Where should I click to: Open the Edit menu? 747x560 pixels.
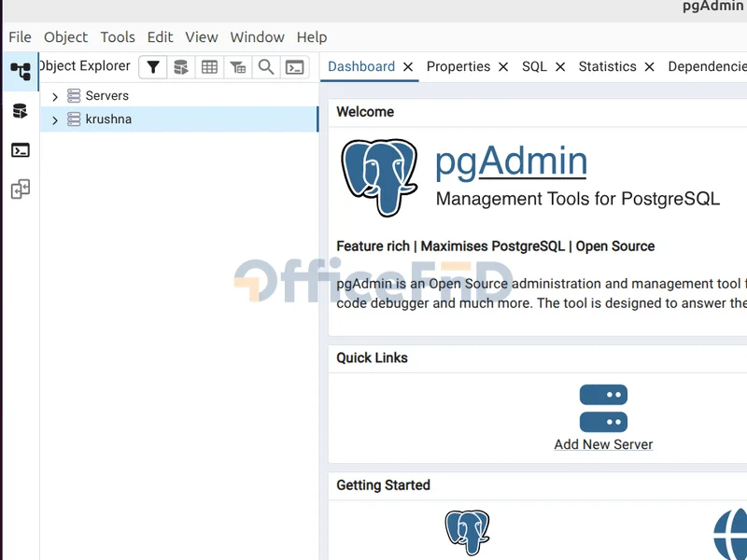(160, 37)
